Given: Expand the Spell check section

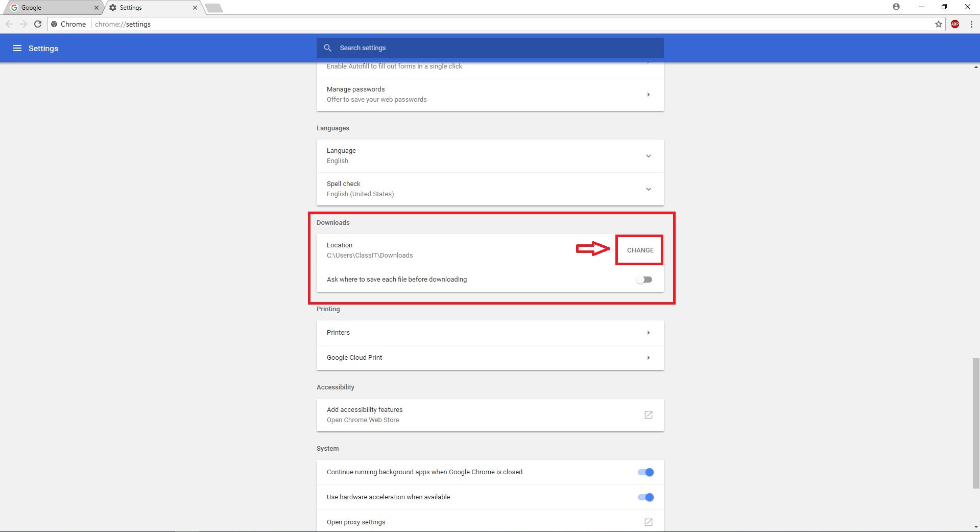Looking at the screenshot, I should pyautogui.click(x=648, y=189).
